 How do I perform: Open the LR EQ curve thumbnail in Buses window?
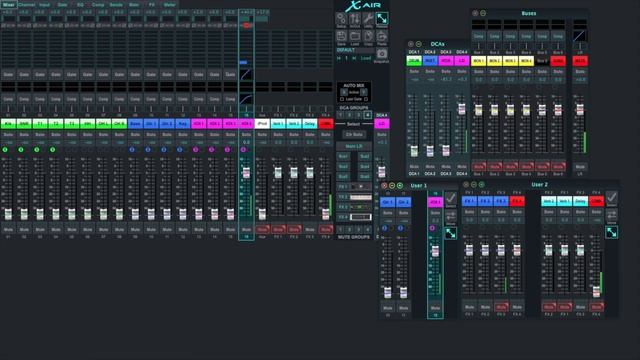(x=580, y=36)
